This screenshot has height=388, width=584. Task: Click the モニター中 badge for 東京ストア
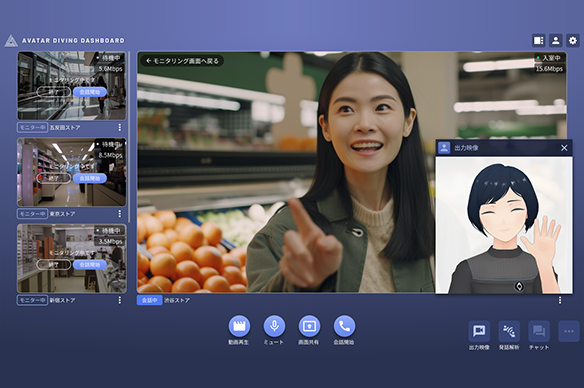click(32, 214)
